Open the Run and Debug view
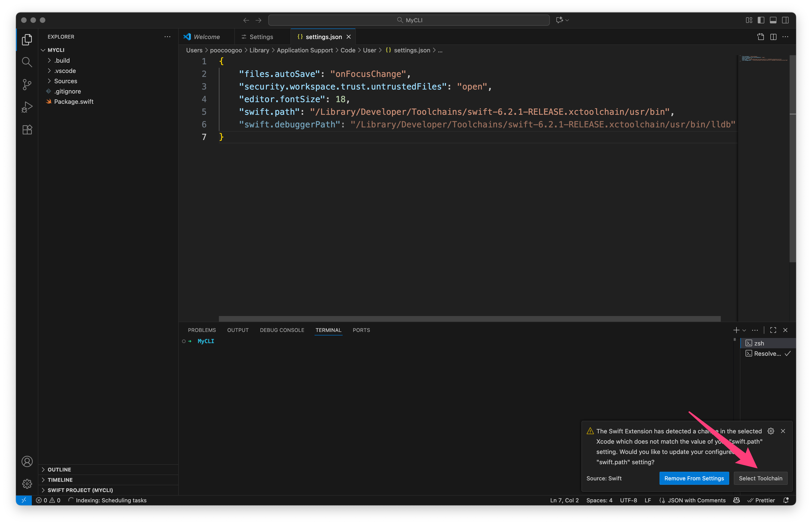This screenshot has width=812, height=525. click(x=27, y=107)
